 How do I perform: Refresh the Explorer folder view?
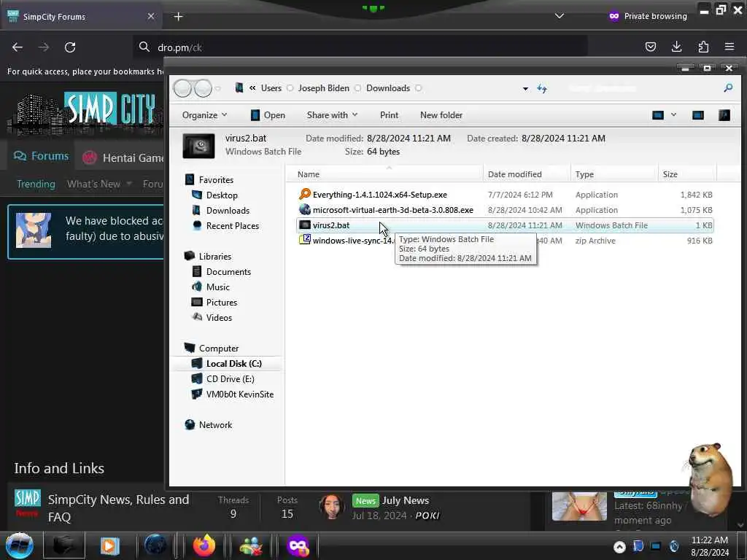click(542, 88)
